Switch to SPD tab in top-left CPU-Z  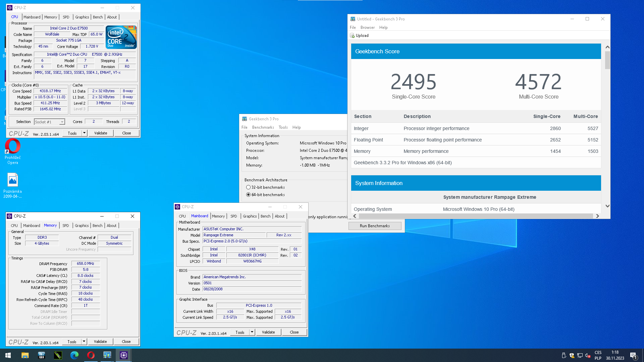tap(66, 17)
